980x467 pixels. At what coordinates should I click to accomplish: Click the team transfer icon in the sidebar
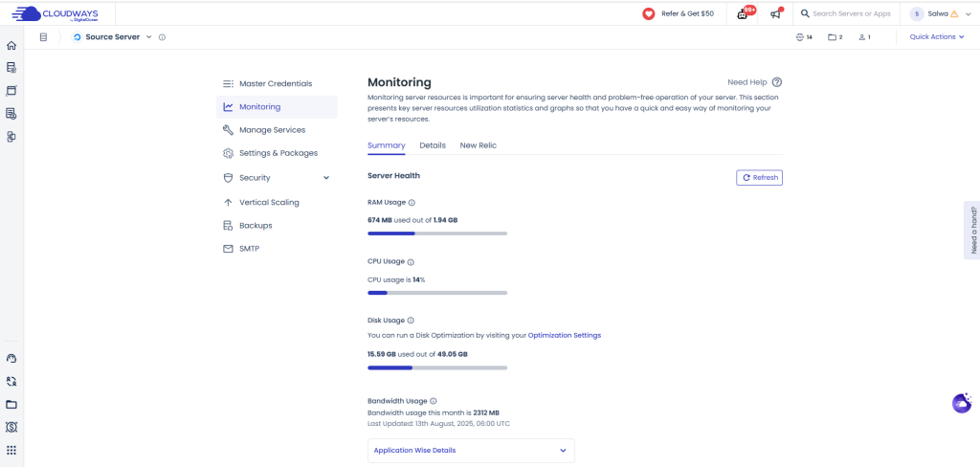11,381
